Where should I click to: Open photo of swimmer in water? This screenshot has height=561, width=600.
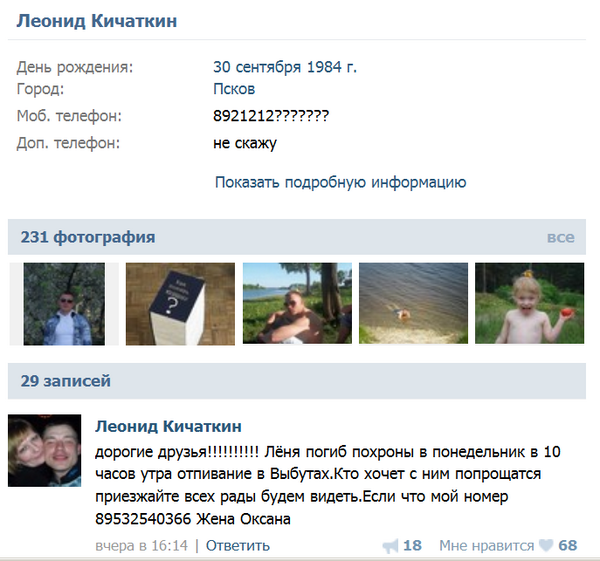pos(413,303)
